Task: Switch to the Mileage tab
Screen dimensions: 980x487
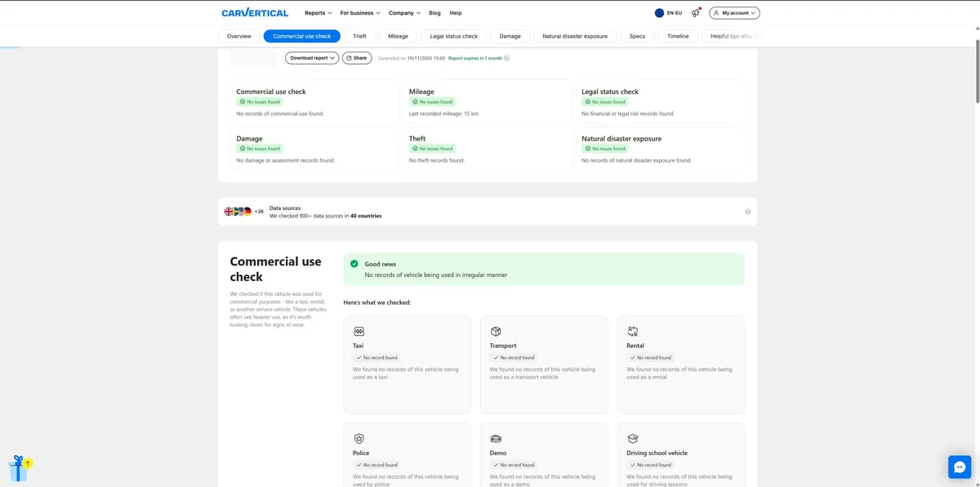Action: point(398,36)
